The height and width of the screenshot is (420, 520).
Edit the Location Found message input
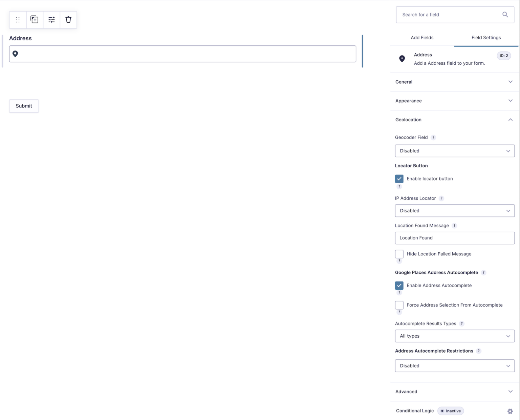(x=455, y=238)
